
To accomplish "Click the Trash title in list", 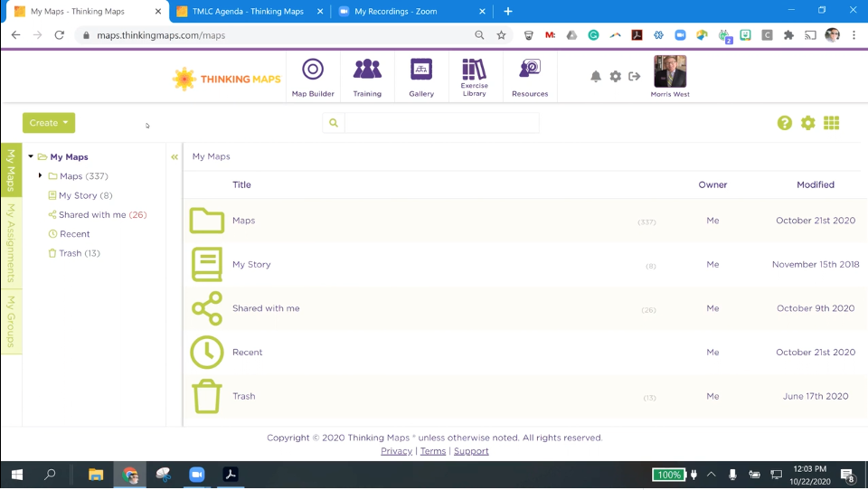I will pyautogui.click(x=243, y=396).
